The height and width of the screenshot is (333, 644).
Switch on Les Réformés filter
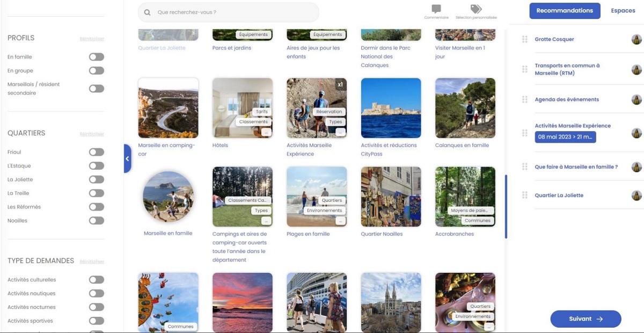97,207
